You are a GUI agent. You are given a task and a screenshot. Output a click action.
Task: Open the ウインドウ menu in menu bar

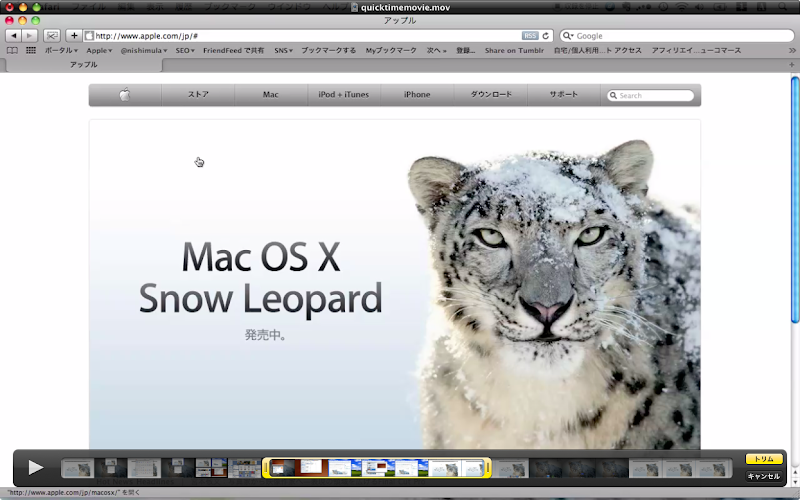289,7
